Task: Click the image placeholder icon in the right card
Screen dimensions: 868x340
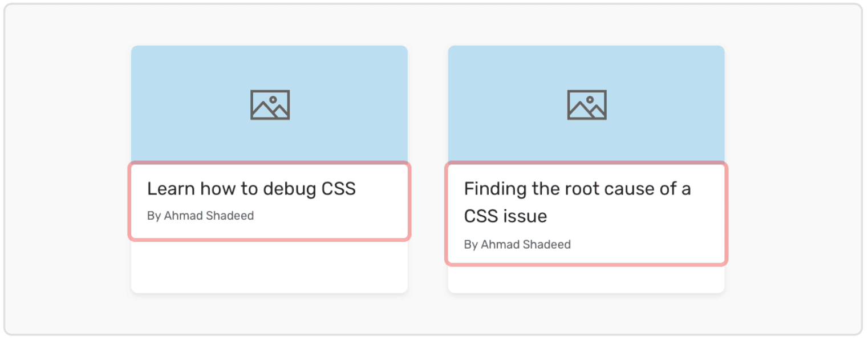Action: 587,105
